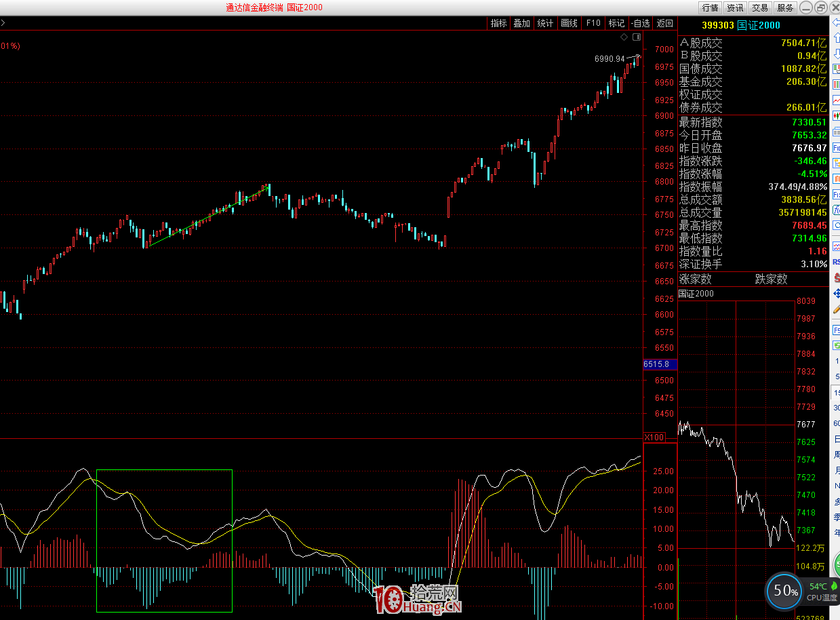Click the 叠加 overlay button

click(x=521, y=23)
